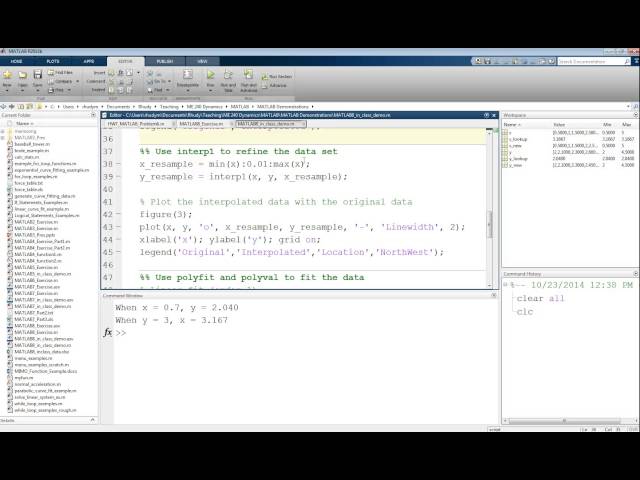
Task: Open Workspace panel actions menu
Action: (636, 115)
